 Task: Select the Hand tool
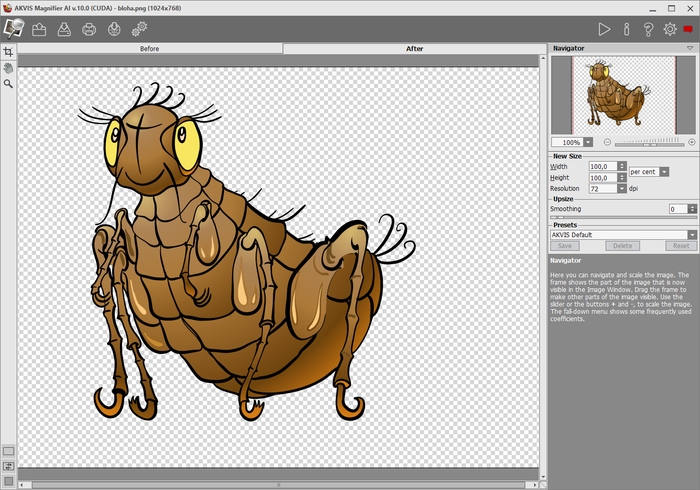coord(8,68)
